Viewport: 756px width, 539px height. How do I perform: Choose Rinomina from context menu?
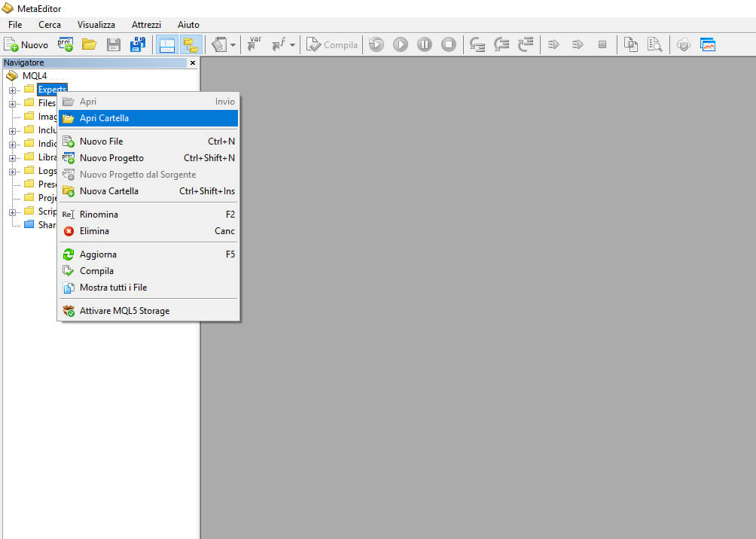[x=148, y=215]
